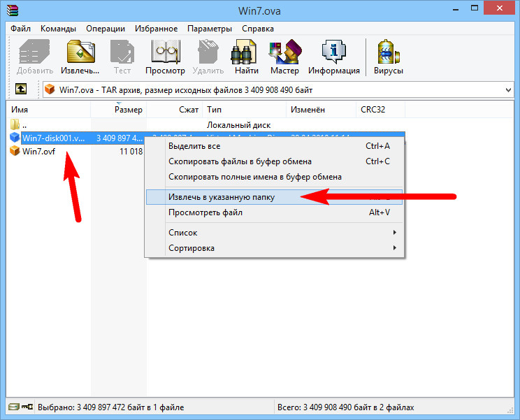This screenshot has width=520, height=420.
Task: Choose Выделить все in context menu
Action: pyautogui.click(x=274, y=146)
